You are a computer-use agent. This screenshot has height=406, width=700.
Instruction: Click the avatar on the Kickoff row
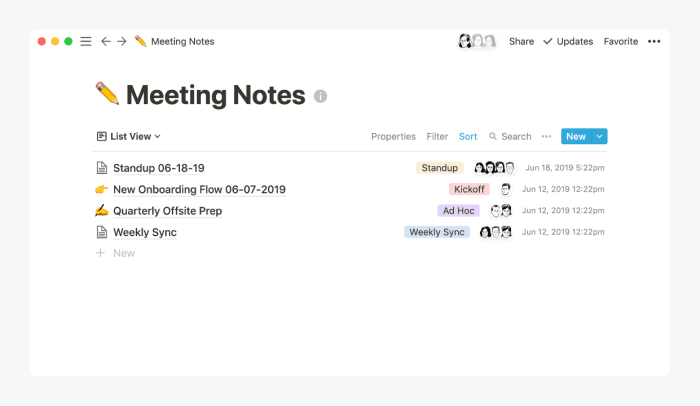coord(505,189)
